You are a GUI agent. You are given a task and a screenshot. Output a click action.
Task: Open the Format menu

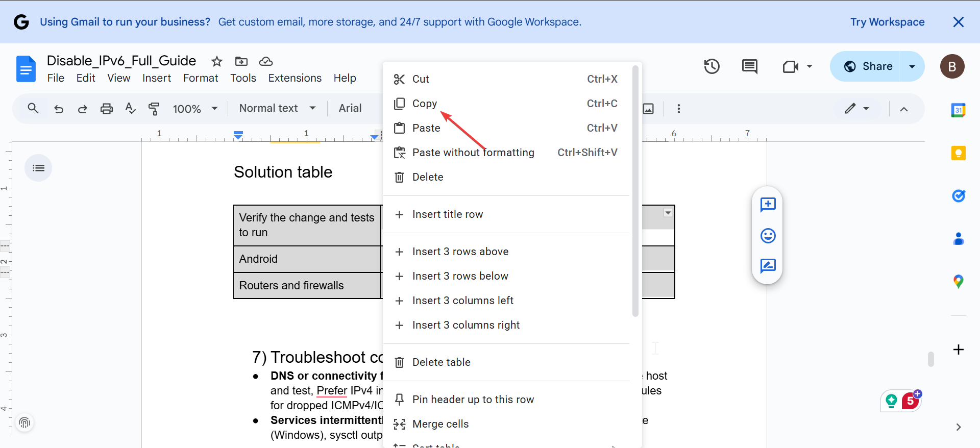[x=201, y=78]
